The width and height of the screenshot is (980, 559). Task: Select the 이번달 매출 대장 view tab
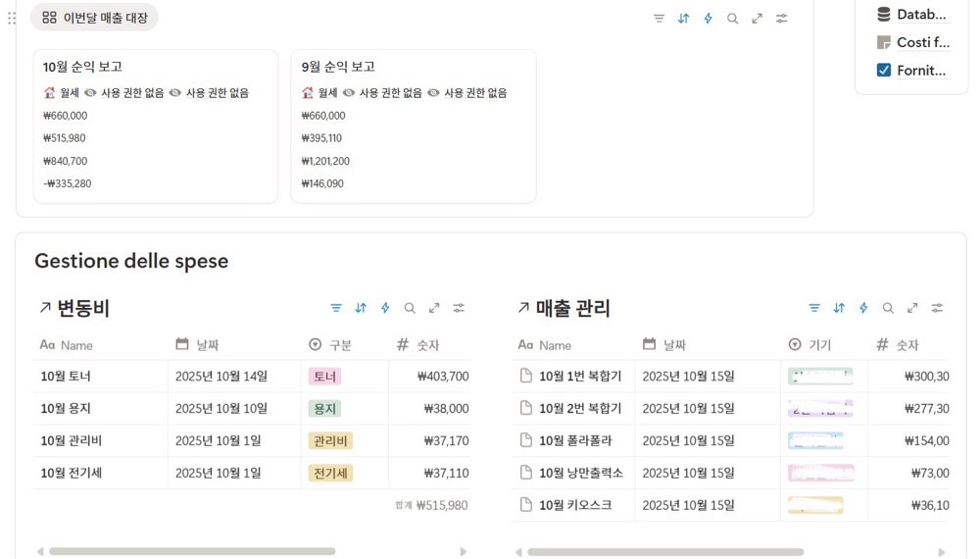click(x=95, y=18)
